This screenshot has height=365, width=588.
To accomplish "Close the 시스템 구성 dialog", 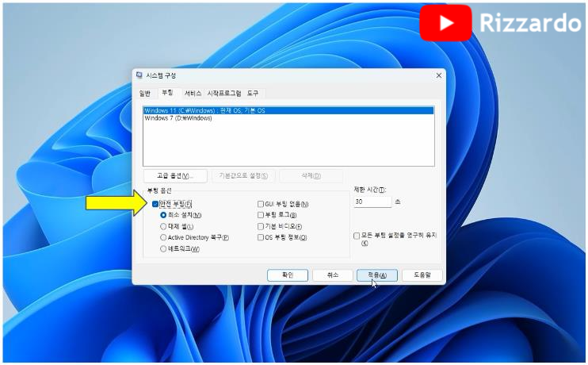I will point(438,75).
